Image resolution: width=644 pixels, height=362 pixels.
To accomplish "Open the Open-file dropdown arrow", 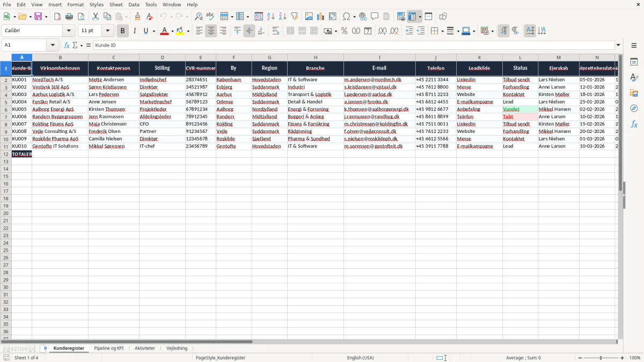I will [30, 17].
